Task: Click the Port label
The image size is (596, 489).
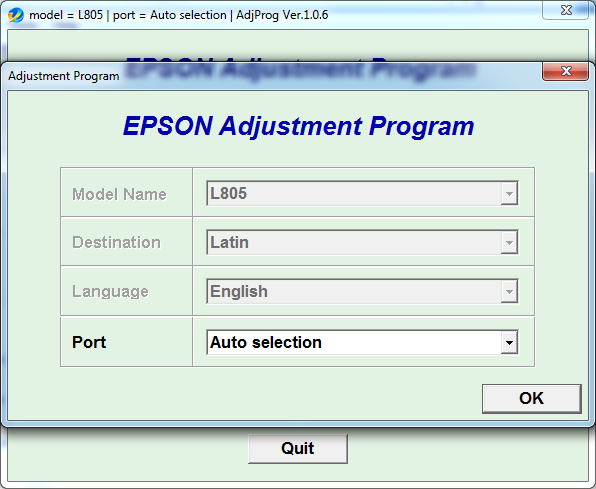Action: (x=89, y=342)
